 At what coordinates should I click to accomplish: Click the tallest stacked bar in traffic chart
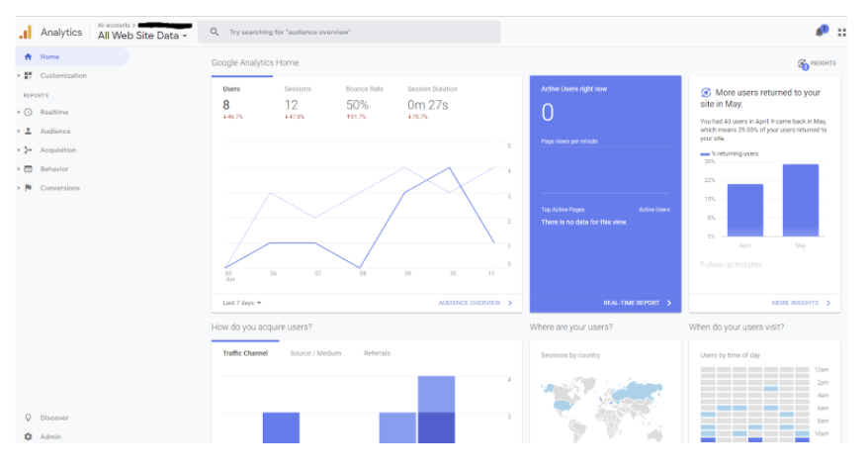click(x=436, y=409)
